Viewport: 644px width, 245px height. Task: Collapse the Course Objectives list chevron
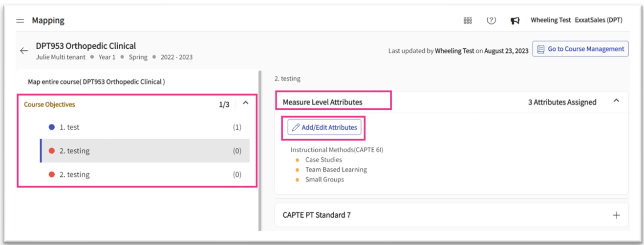245,103
